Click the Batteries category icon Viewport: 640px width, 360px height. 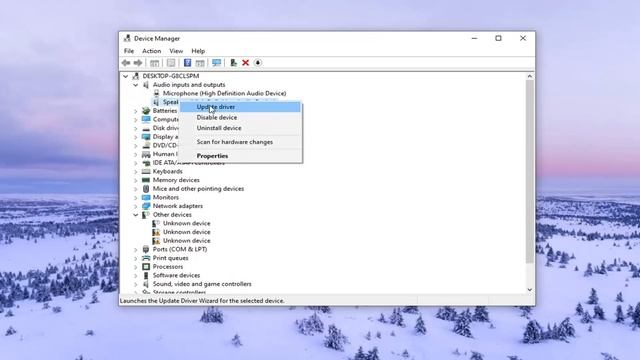146,111
